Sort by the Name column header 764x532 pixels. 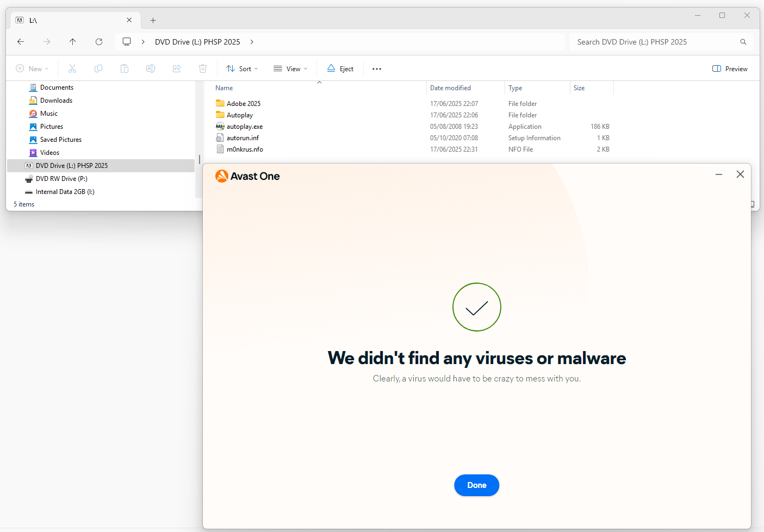224,88
